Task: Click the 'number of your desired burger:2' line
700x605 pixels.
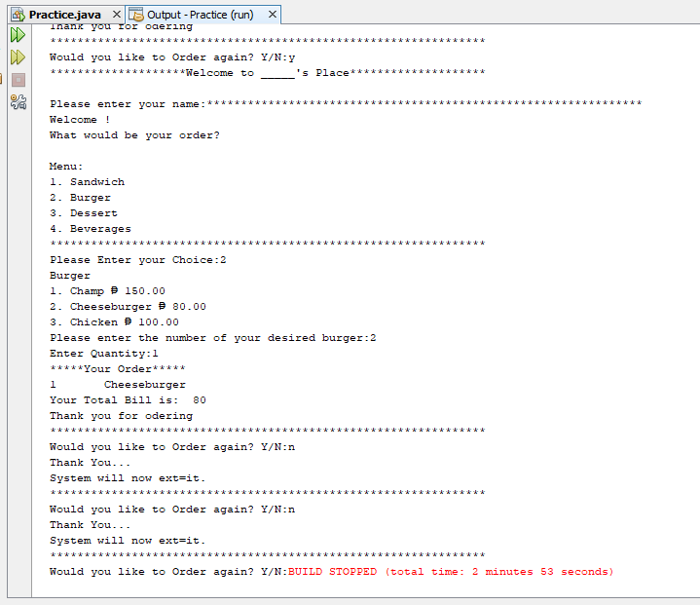Action: pos(213,338)
